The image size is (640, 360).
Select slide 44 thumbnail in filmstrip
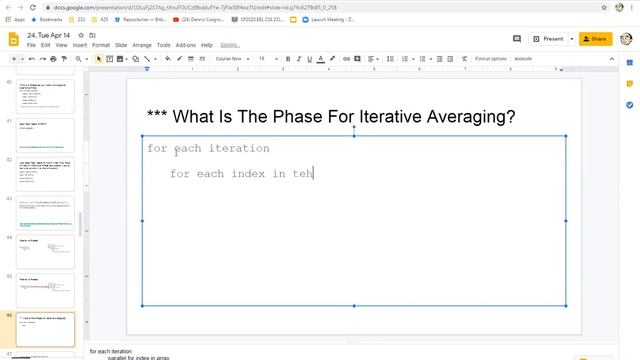(x=45, y=252)
